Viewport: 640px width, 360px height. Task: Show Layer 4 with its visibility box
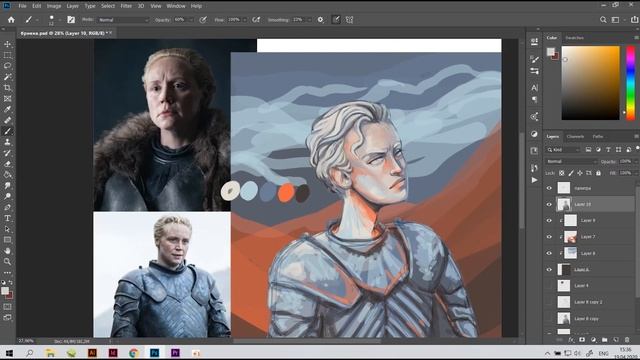click(549, 286)
